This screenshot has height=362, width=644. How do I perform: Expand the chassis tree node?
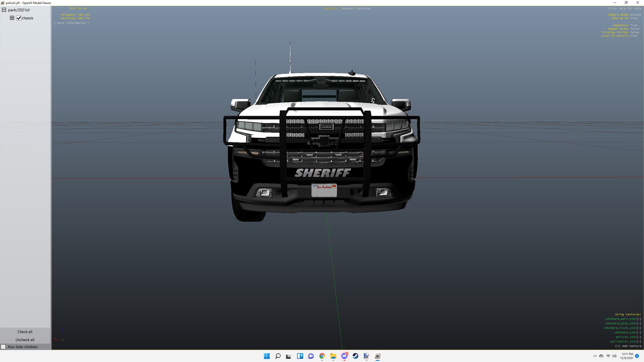12,18
